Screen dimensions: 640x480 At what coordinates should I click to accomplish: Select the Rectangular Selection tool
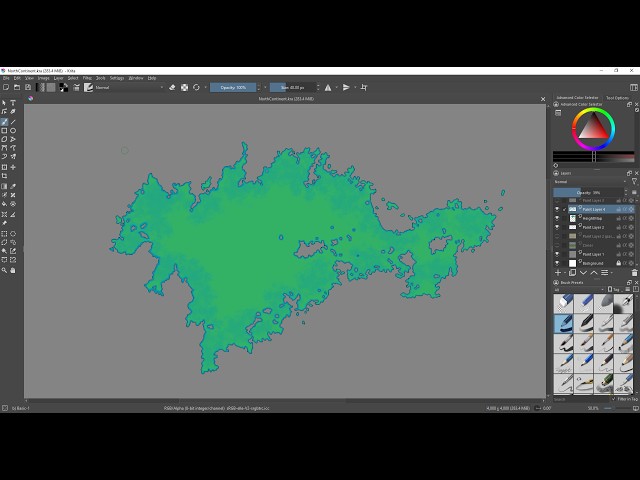pos(4,234)
